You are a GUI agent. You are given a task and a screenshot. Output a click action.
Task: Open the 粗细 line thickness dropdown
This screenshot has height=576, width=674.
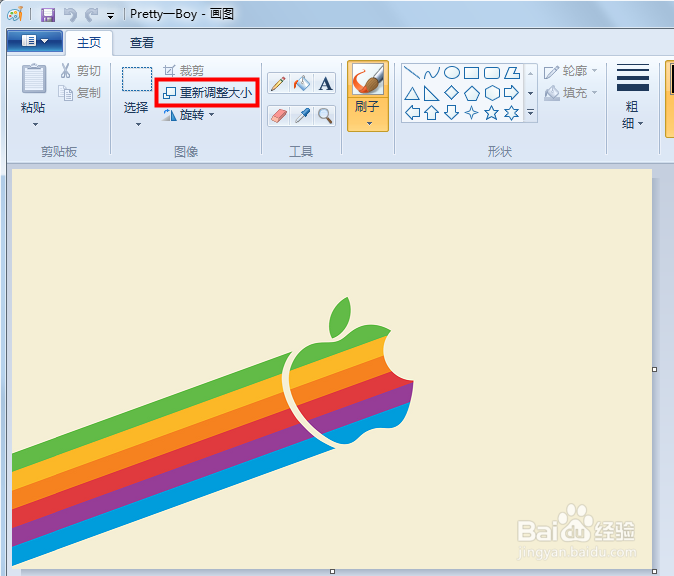pyautogui.click(x=632, y=97)
